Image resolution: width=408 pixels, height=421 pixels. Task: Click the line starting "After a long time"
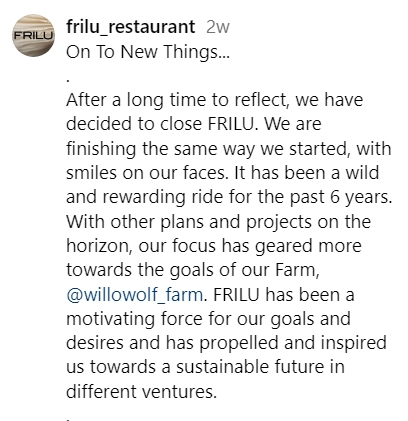pyautogui.click(x=215, y=100)
